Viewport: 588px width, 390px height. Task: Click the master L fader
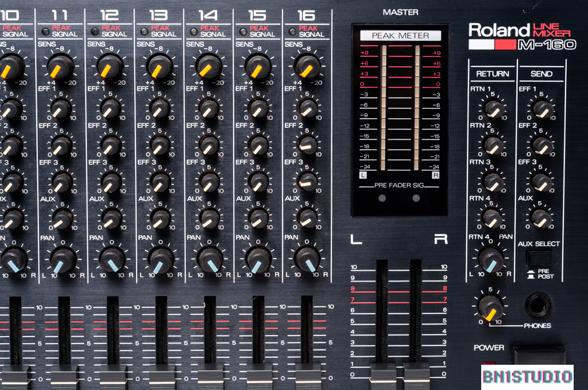pyautogui.click(x=382, y=372)
